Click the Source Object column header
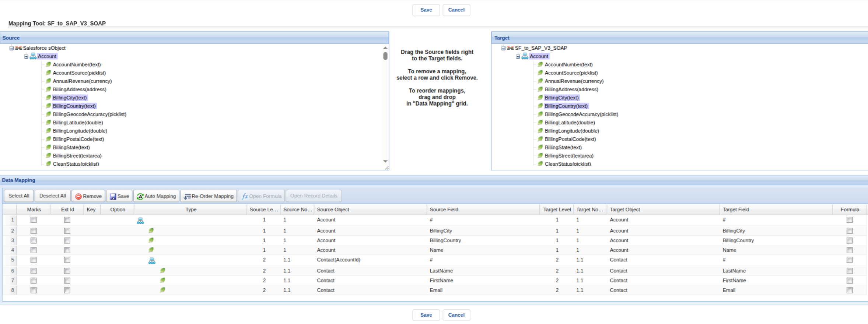This screenshot has height=324, width=868. [x=370, y=209]
